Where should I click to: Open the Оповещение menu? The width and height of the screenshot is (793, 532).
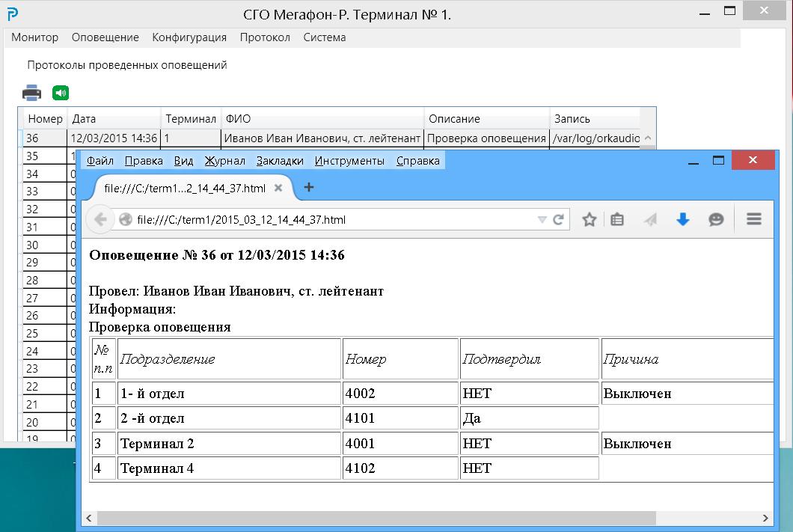(x=105, y=37)
